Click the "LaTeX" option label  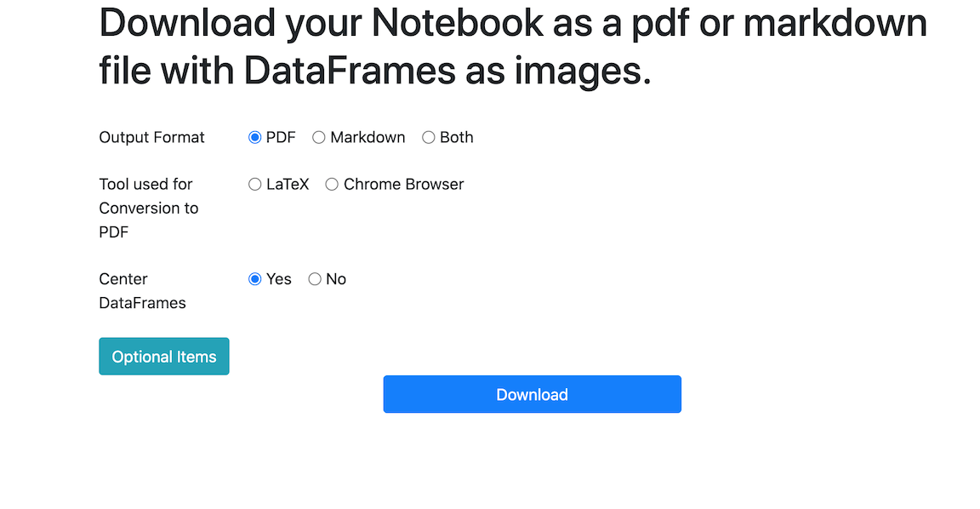coord(288,184)
